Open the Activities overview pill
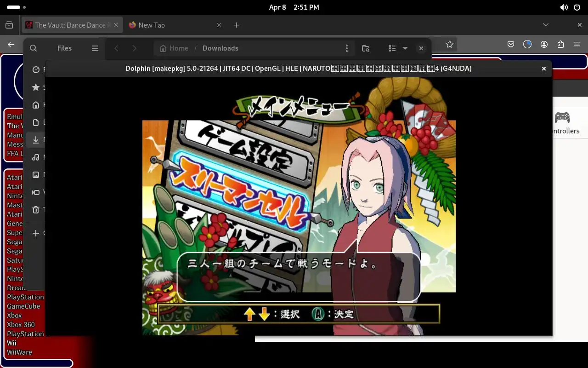Viewport: 588px width, 368px height. (x=16, y=7)
